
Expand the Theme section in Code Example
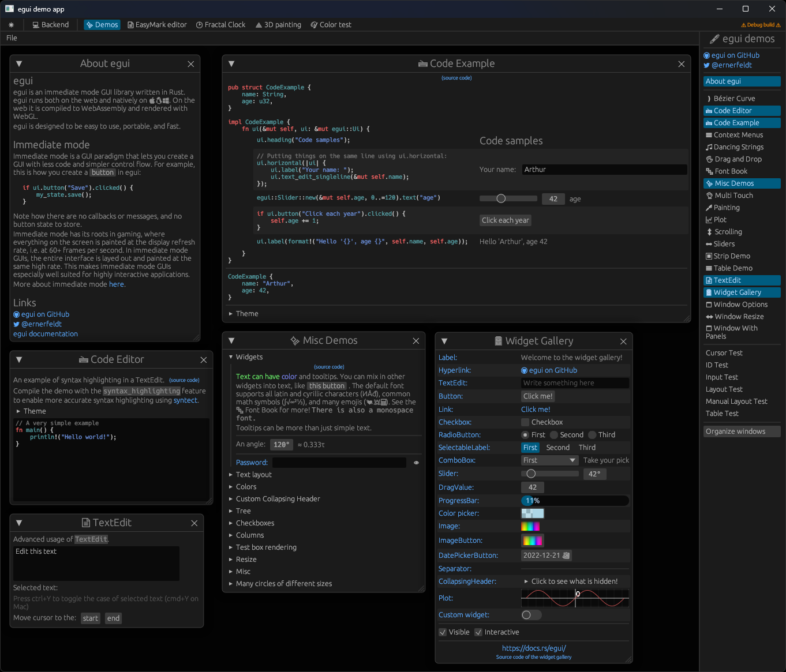(x=246, y=314)
